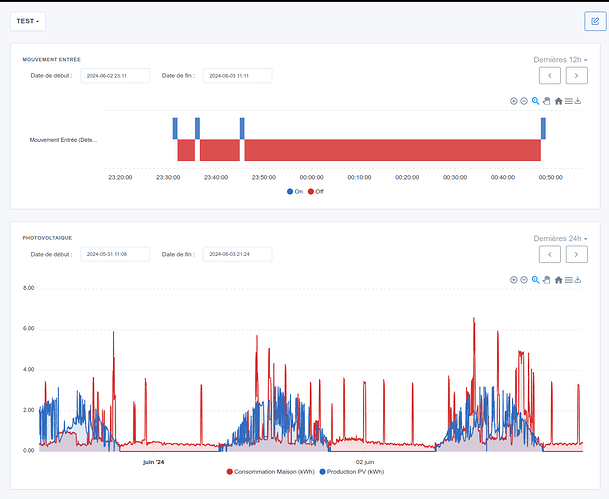Click Date de début field for Mouvement Entrée
This screenshot has height=499, width=609.
115,75
